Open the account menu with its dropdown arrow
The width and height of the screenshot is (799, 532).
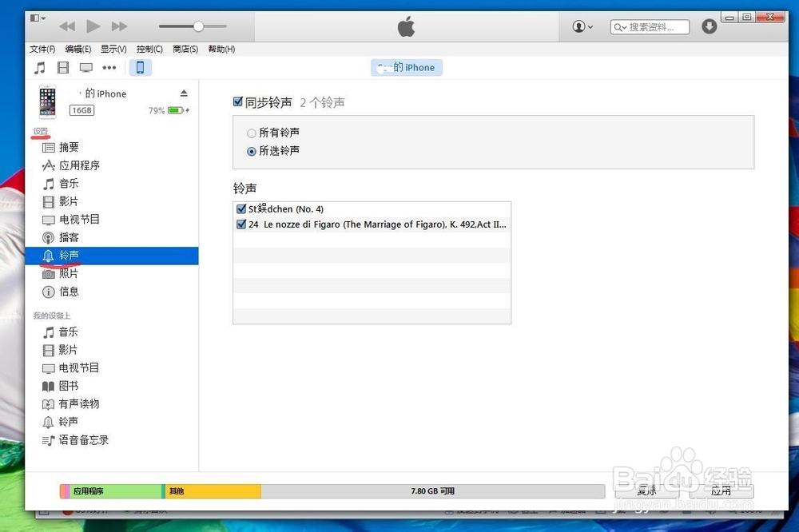coord(582,26)
